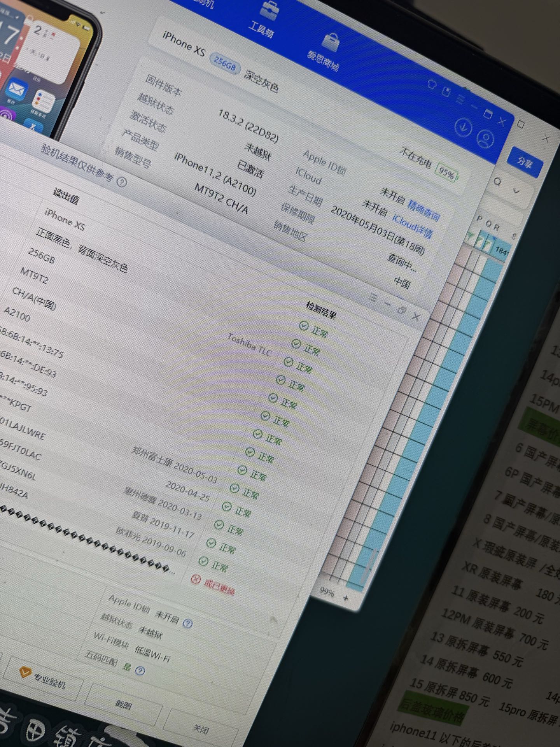This screenshot has width=560, height=747.
Task: Click help icon beside Apple ID锁 未开启
Action: 187,623
